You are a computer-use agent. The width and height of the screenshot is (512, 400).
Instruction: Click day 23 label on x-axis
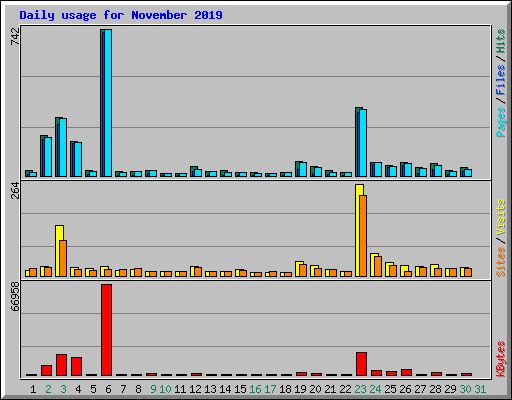(360, 389)
